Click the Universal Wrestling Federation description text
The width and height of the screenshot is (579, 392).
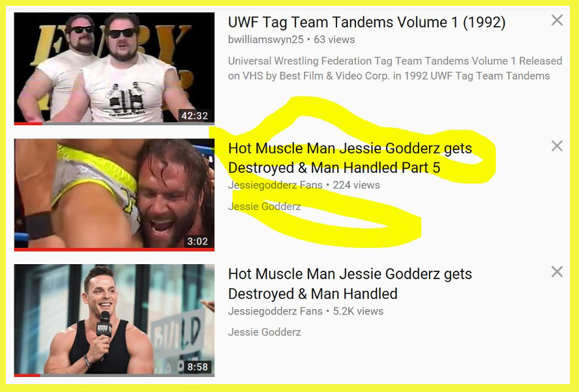coord(395,68)
